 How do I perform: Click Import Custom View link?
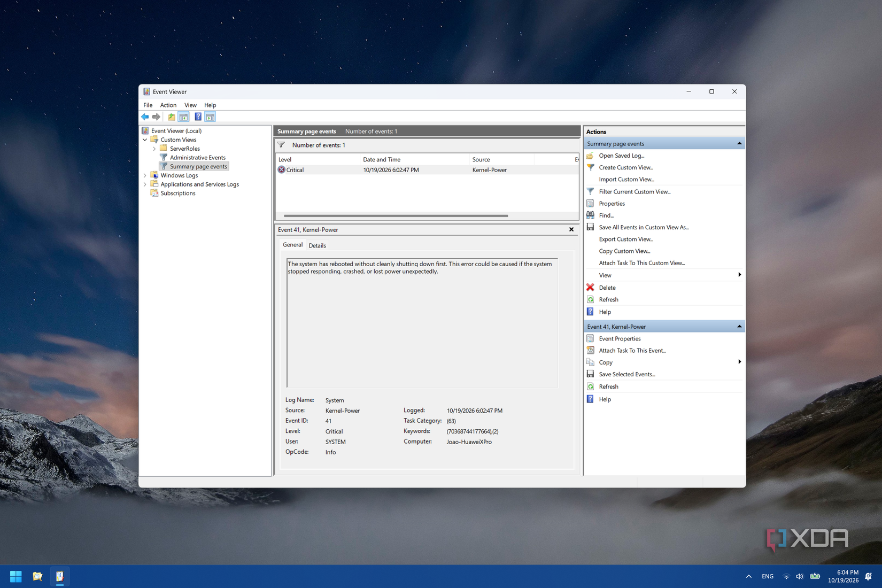pos(626,180)
